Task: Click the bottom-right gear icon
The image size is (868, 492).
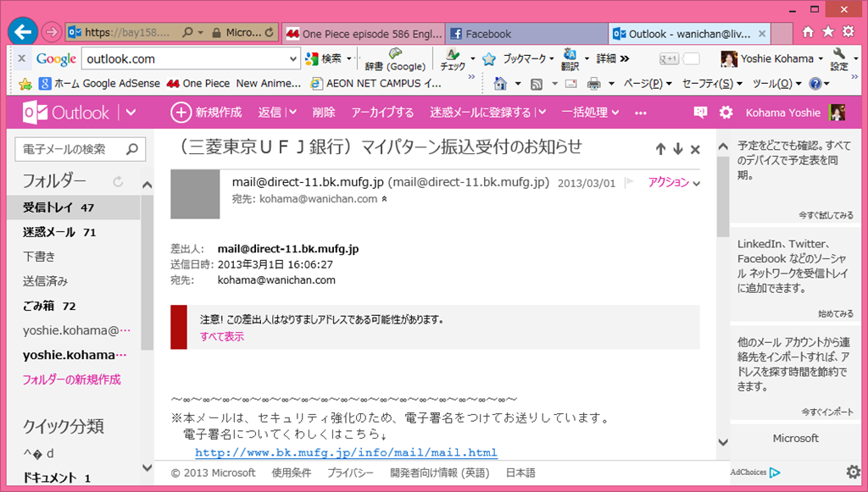Action: coord(853,472)
